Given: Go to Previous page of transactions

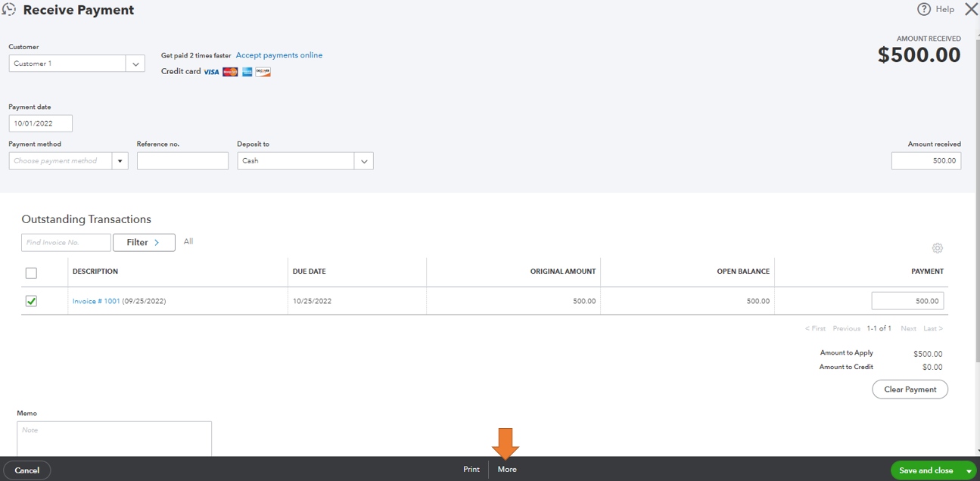Looking at the screenshot, I should [847, 328].
